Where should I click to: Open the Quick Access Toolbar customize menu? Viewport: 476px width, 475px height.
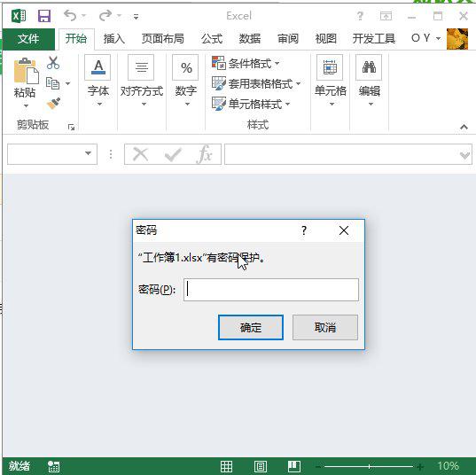point(136,16)
